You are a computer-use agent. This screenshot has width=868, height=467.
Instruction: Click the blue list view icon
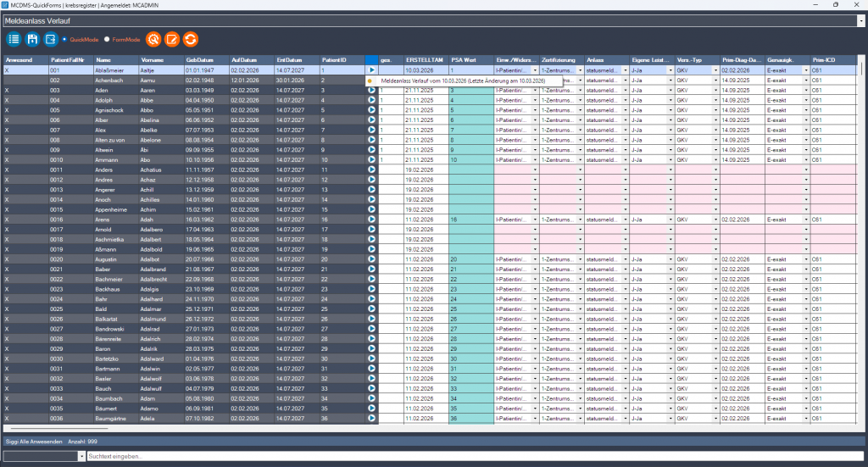point(14,39)
